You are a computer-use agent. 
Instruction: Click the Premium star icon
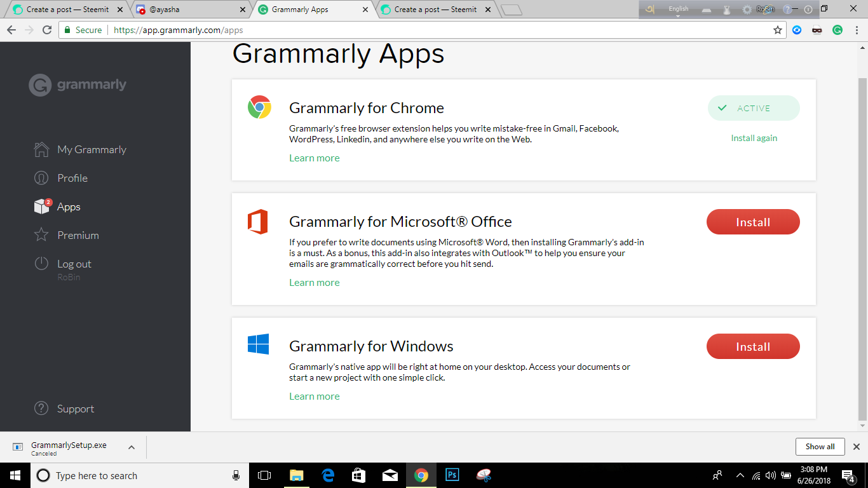pos(41,235)
